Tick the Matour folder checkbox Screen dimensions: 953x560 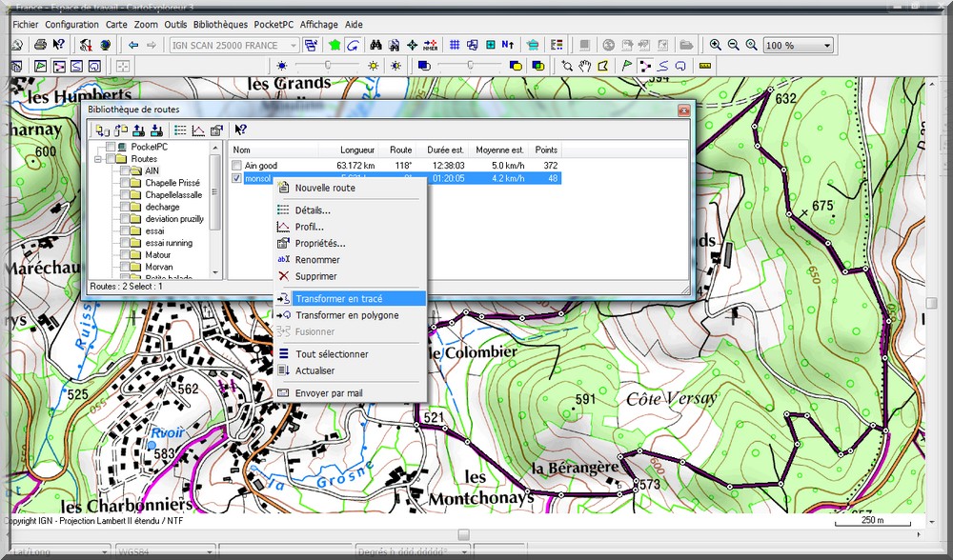[x=125, y=255]
